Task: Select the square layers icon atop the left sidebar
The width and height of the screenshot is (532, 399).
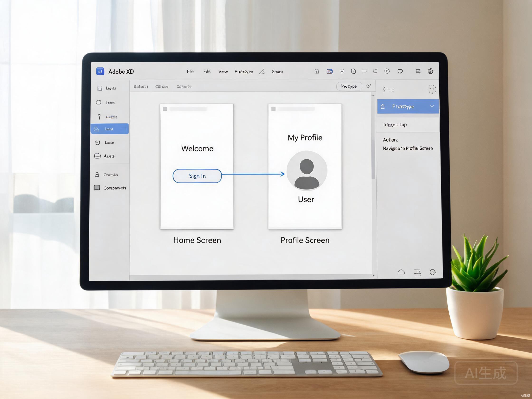Action: (100, 88)
